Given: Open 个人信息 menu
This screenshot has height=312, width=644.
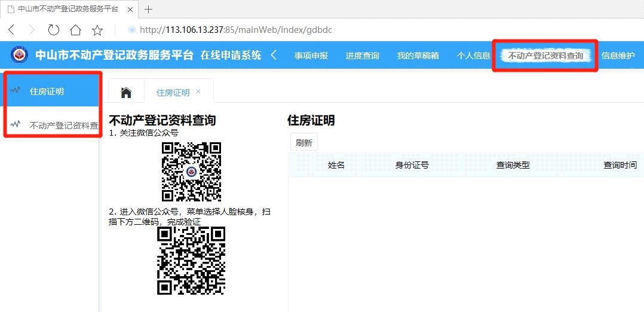Looking at the screenshot, I should click(x=474, y=56).
